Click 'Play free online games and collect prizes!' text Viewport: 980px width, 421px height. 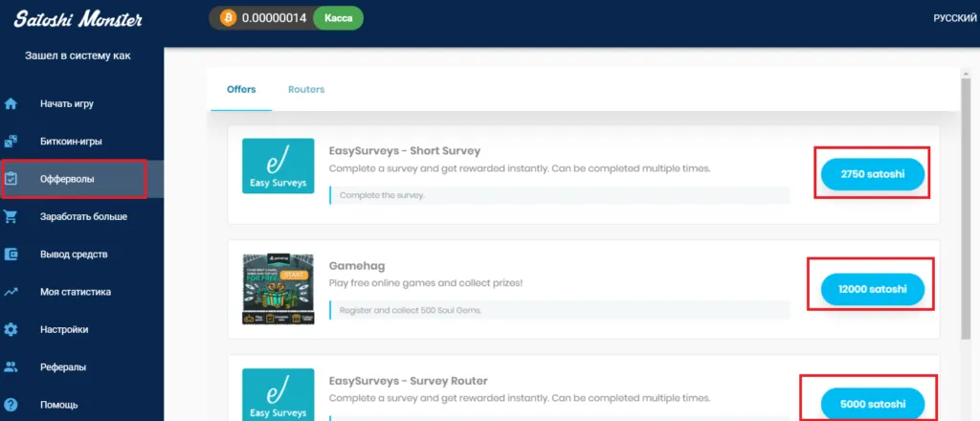tap(426, 283)
